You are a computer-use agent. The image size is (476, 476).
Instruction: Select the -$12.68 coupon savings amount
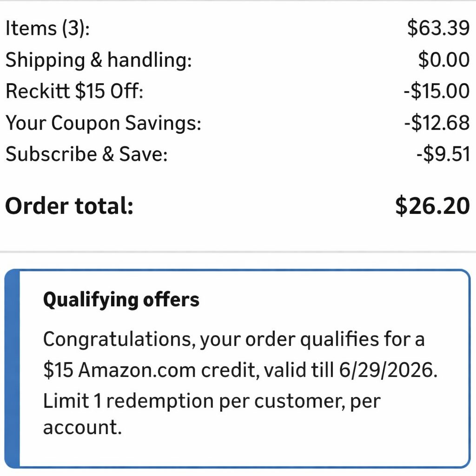(436, 123)
